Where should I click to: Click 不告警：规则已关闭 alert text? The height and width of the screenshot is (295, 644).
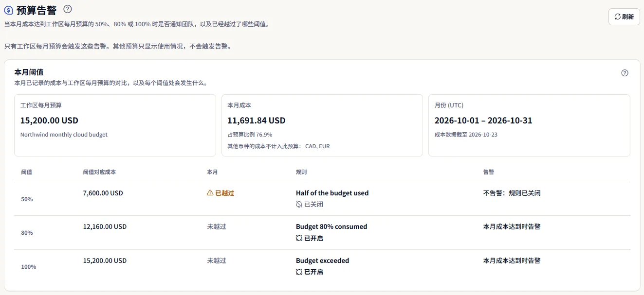coord(512,193)
